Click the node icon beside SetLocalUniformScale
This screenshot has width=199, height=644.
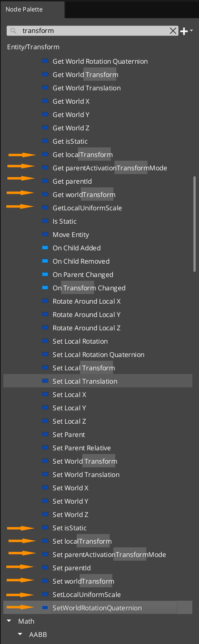[x=45, y=594]
